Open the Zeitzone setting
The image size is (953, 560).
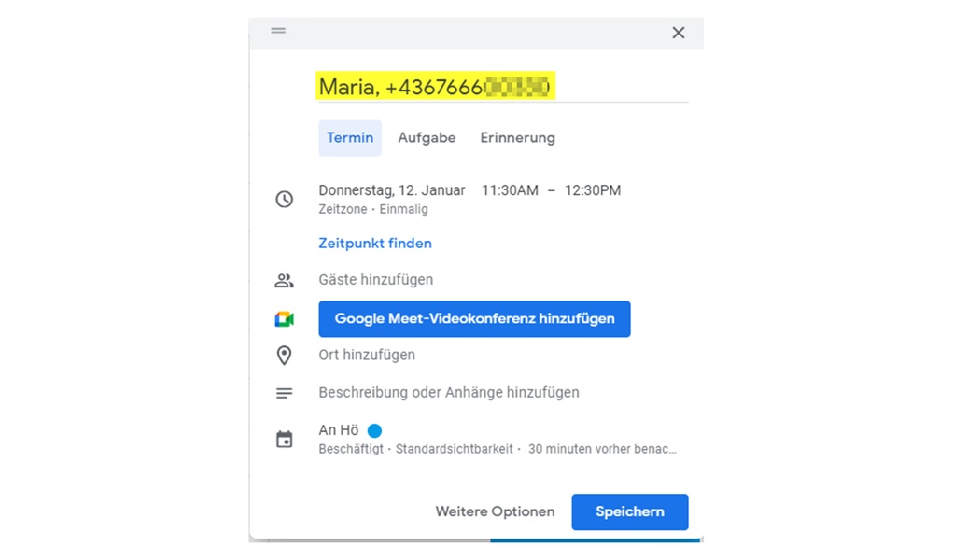click(x=343, y=209)
